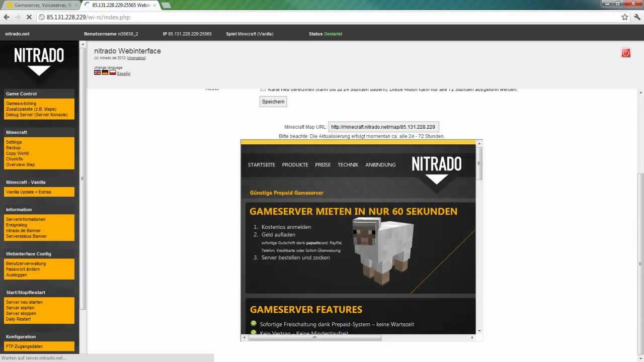
Task: Click the NITRADO logo in the sidebar
Action: tap(39, 61)
